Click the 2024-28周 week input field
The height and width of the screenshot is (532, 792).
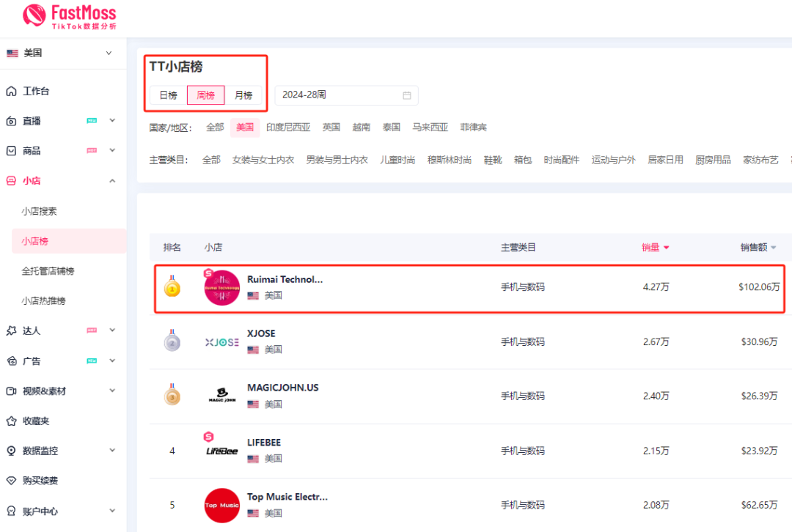click(x=346, y=95)
